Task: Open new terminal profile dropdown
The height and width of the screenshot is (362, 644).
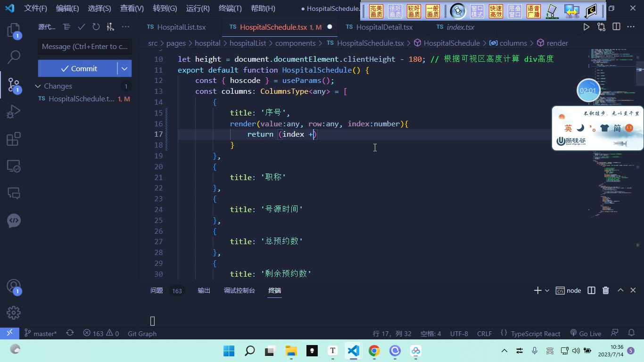Action: click(x=547, y=290)
